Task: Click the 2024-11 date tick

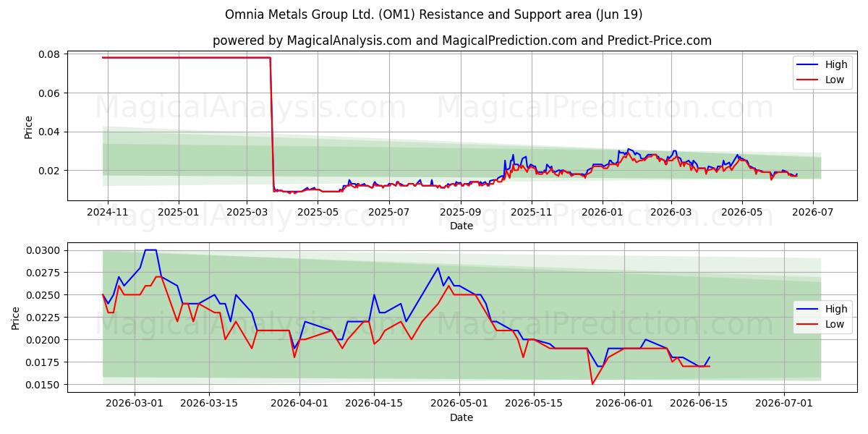Action: (x=108, y=213)
